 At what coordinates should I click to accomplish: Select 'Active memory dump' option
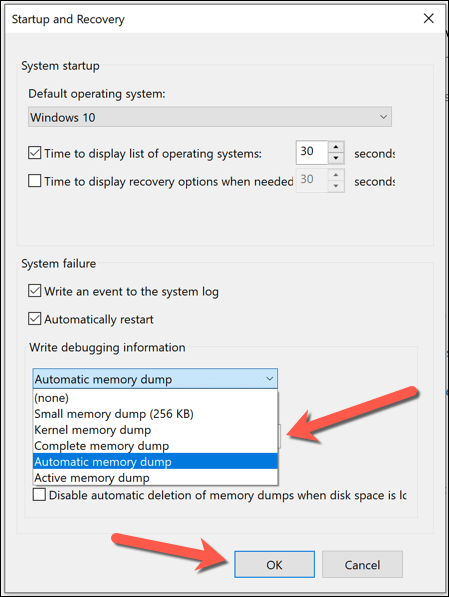pos(155,477)
